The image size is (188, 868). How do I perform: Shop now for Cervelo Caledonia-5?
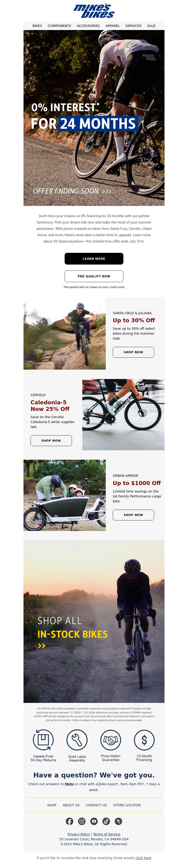coord(51,441)
